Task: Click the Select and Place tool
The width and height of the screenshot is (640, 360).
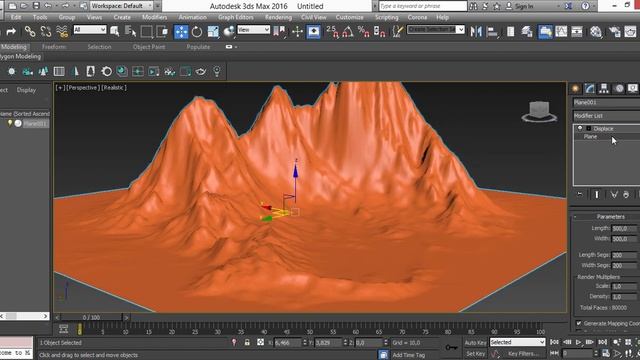Action: 229,31
